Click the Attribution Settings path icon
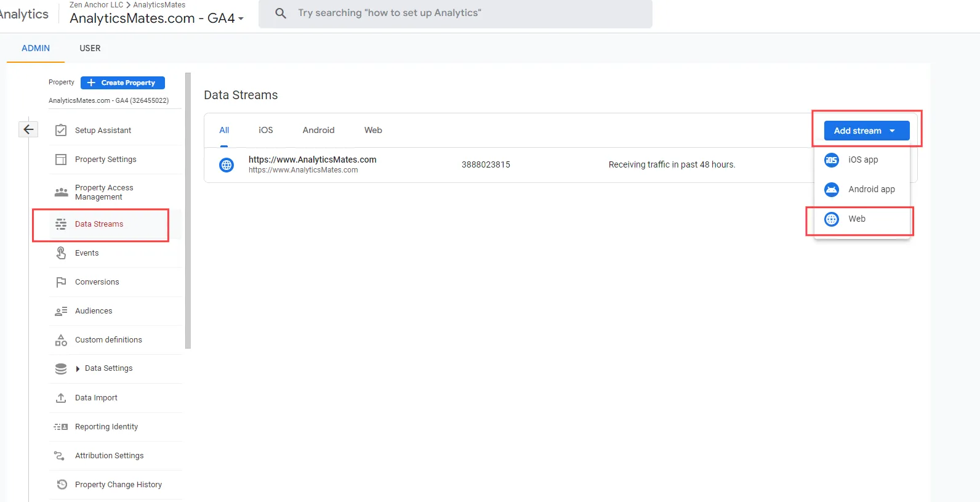 tap(60, 456)
